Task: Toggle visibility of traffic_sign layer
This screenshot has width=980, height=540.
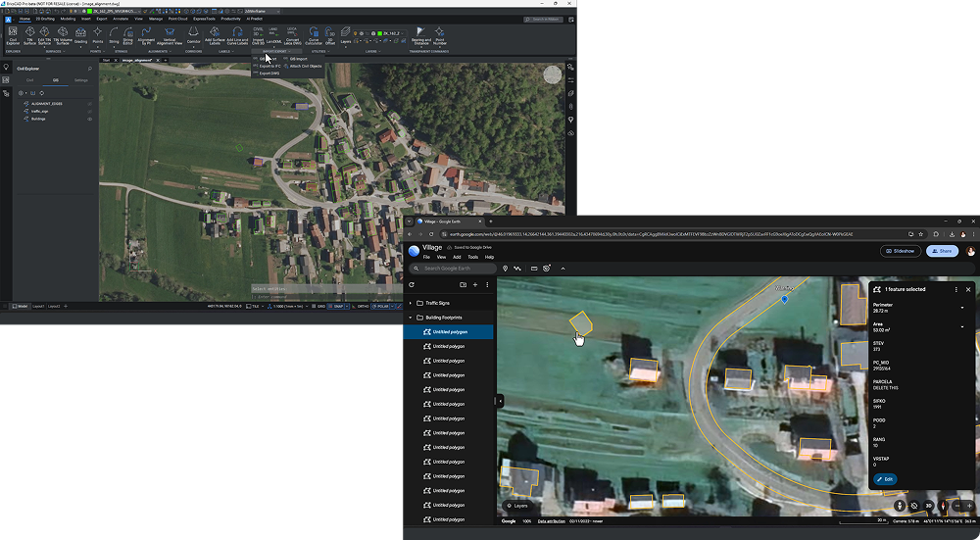Action: [90, 112]
